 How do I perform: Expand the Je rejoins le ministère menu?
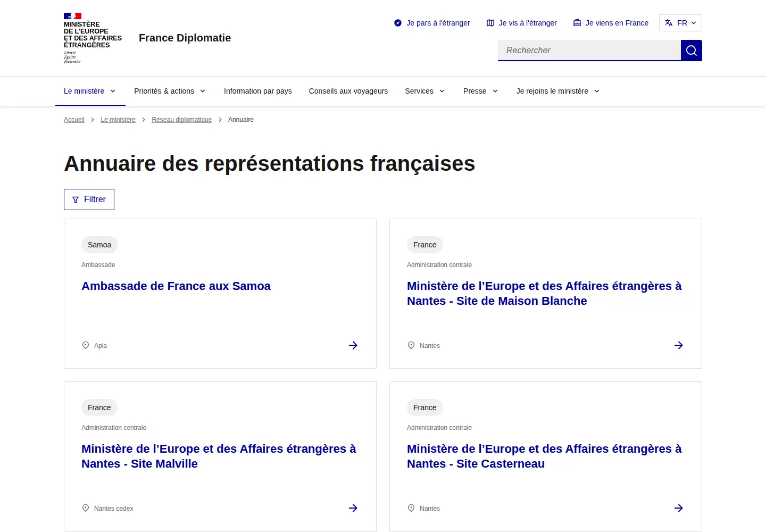558,91
